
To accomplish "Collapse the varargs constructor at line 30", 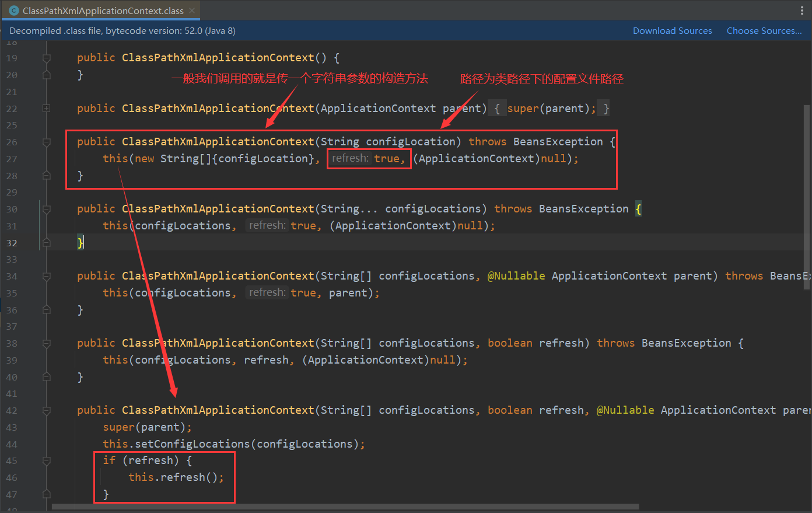I will 47,209.
